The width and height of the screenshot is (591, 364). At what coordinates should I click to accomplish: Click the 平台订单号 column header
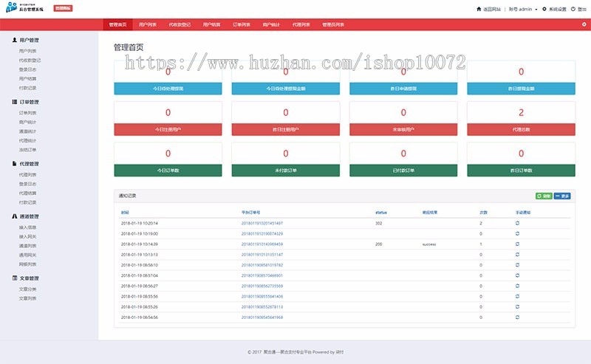pos(250,213)
